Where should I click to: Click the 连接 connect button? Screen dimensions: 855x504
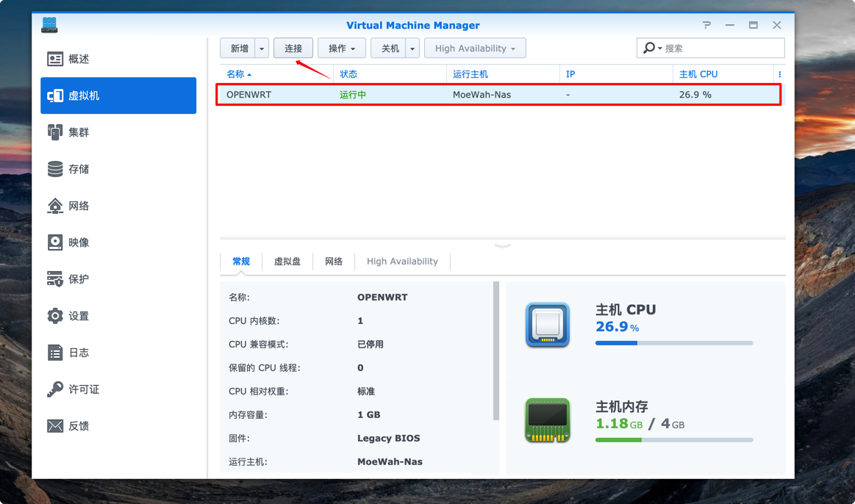click(293, 48)
